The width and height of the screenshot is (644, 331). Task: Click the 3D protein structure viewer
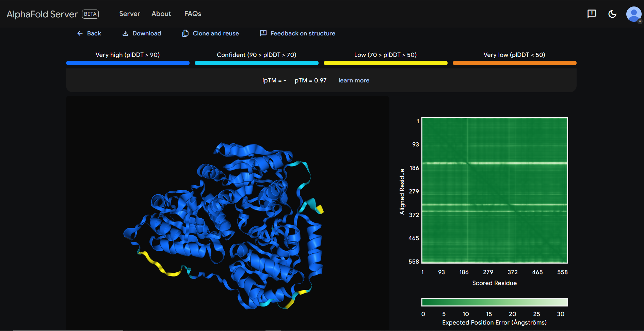tap(228, 213)
